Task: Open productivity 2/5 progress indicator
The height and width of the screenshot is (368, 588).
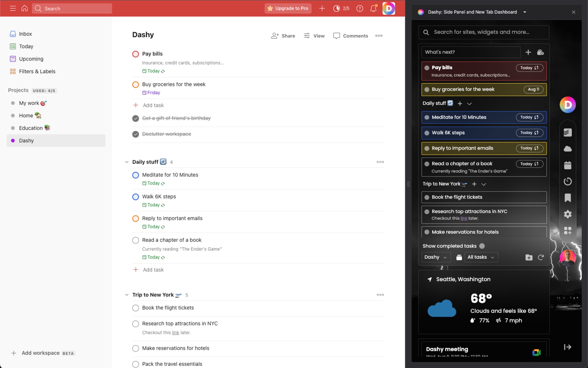Action: click(x=341, y=9)
